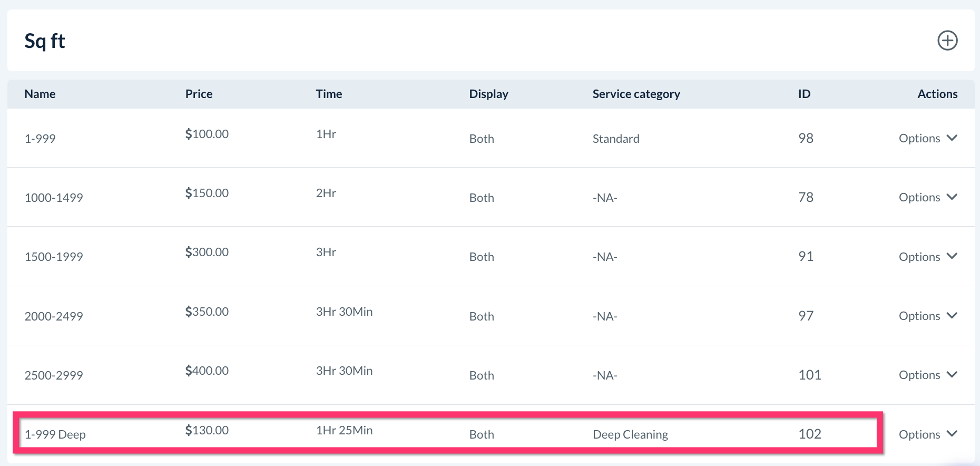Open Options dropdown for the 1-999 row
The height and width of the screenshot is (466, 980).
927,138
